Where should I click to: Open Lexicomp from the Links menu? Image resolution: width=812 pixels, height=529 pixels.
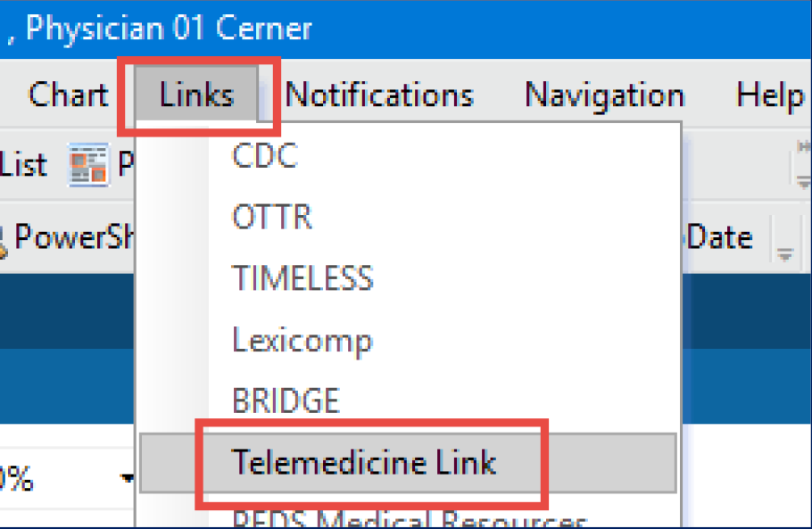(x=302, y=340)
